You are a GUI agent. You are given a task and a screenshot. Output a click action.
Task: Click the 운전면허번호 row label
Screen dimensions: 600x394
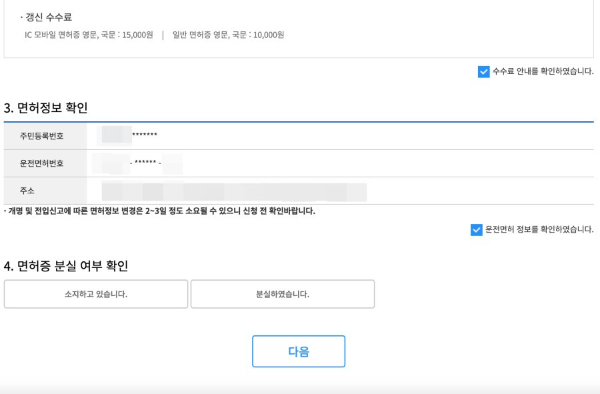pyautogui.click(x=42, y=163)
